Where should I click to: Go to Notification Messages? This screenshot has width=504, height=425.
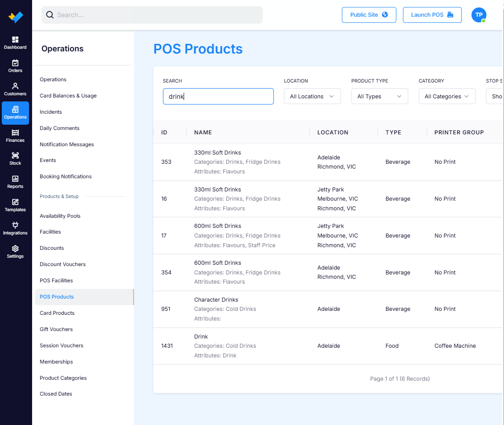click(67, 144)
